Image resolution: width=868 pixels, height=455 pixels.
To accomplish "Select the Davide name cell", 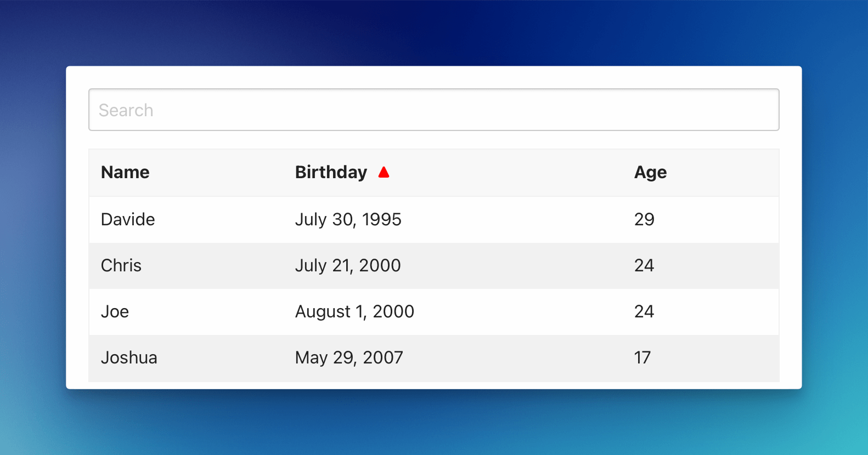I will point(128,219).
